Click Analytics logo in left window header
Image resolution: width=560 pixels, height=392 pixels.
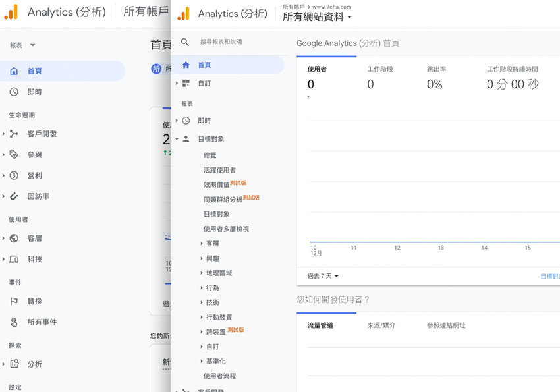[11, 12]
